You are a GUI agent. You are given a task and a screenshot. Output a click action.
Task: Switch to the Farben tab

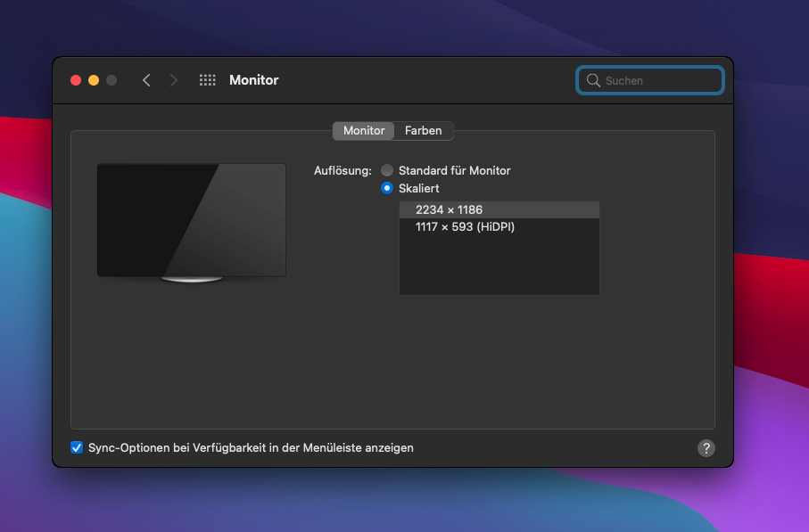point(423,131)
